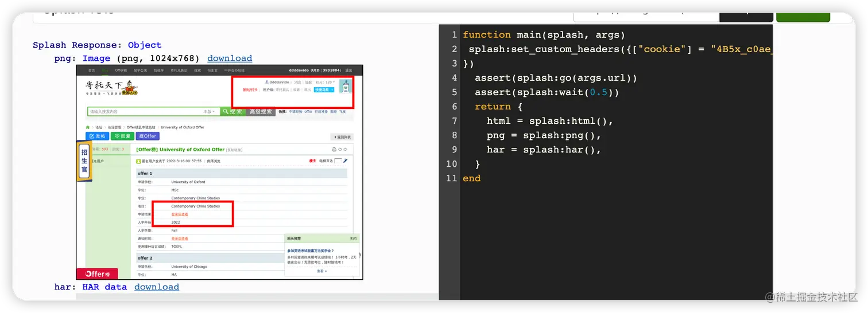868x313 pixels.
Task: Click the 'end' keyword on line 11
Action: (472, 178)
